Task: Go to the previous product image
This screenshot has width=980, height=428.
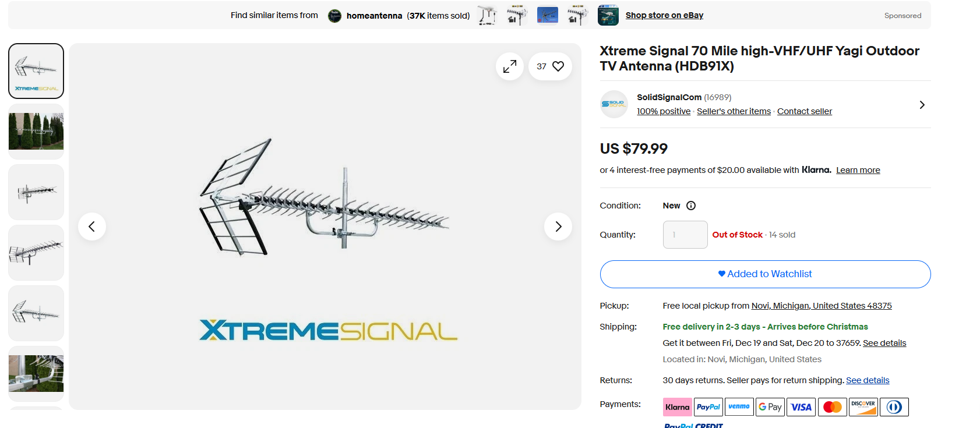Action: (92, 227)
